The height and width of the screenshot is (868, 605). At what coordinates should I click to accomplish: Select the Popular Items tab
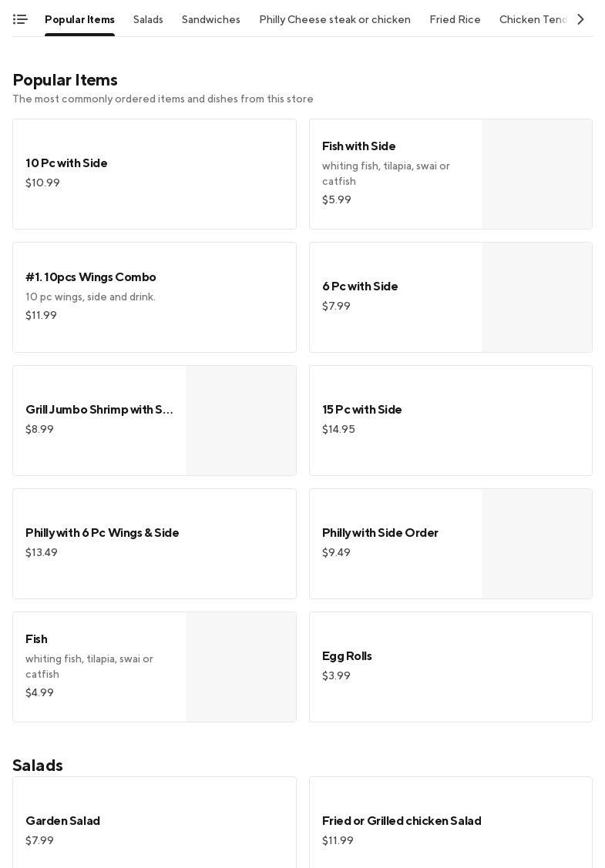tap(79, 19)
